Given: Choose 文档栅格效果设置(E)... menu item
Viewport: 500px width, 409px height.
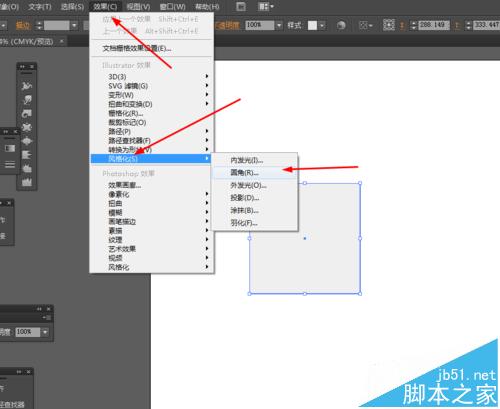Looking at the screenshot, I should [x=137, y=49].
